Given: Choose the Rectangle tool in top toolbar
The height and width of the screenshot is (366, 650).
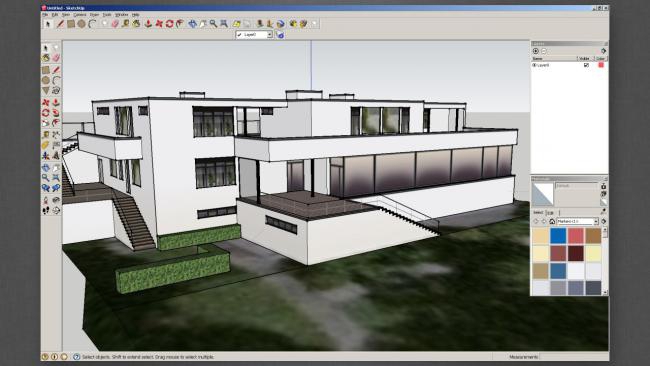Looking at the screenshot, I should click(x=71, y=24).
